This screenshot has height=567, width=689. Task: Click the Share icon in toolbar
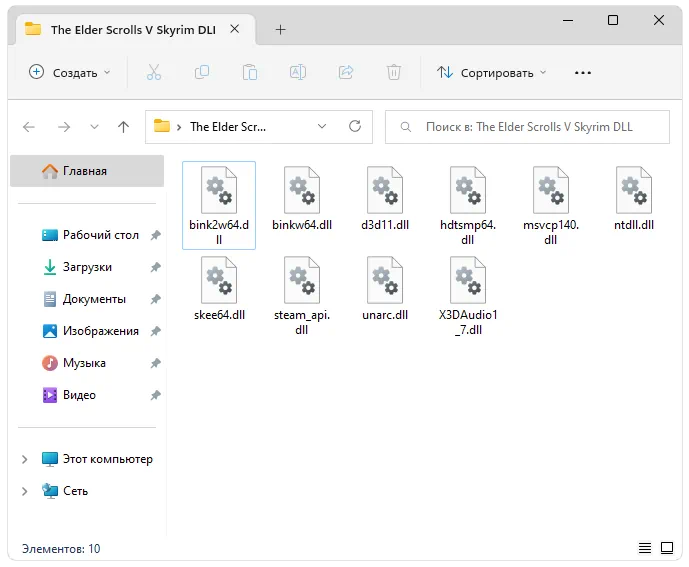point(346,72)
